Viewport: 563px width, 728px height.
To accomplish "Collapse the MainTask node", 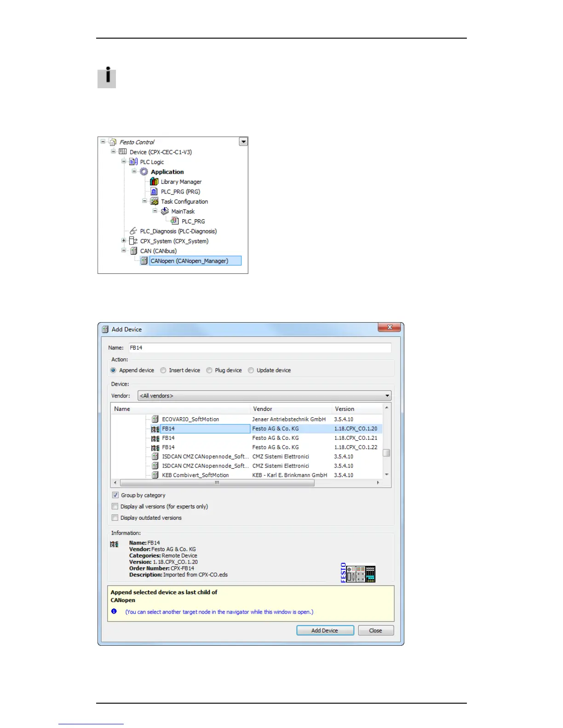I will (155, 210).
